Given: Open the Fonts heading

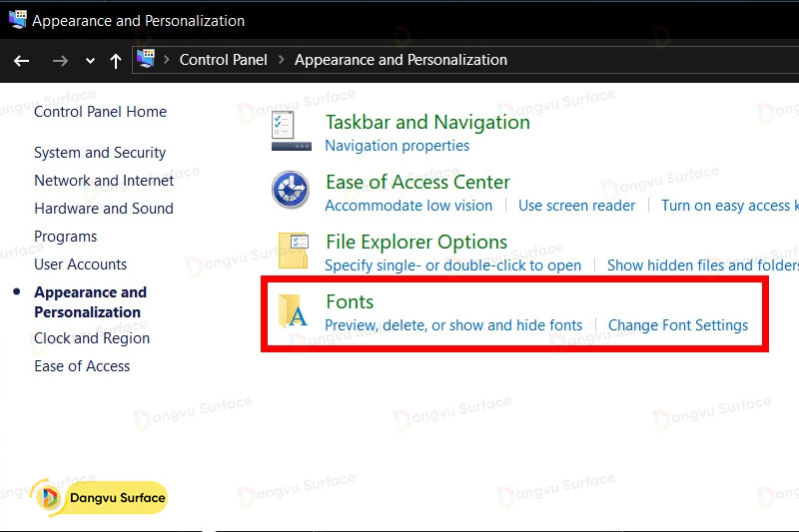Looking at the screenshot, I should point(350,301).
